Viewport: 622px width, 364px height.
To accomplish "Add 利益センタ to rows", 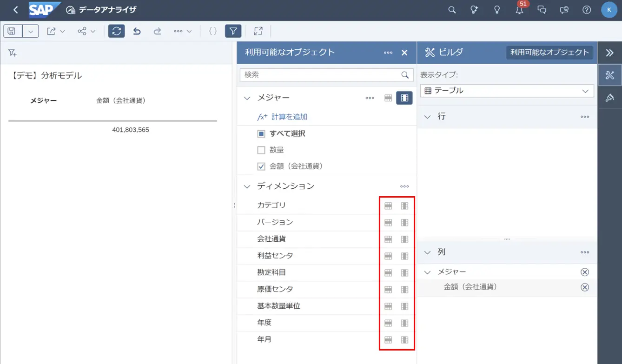I will (x=388, y=256).
